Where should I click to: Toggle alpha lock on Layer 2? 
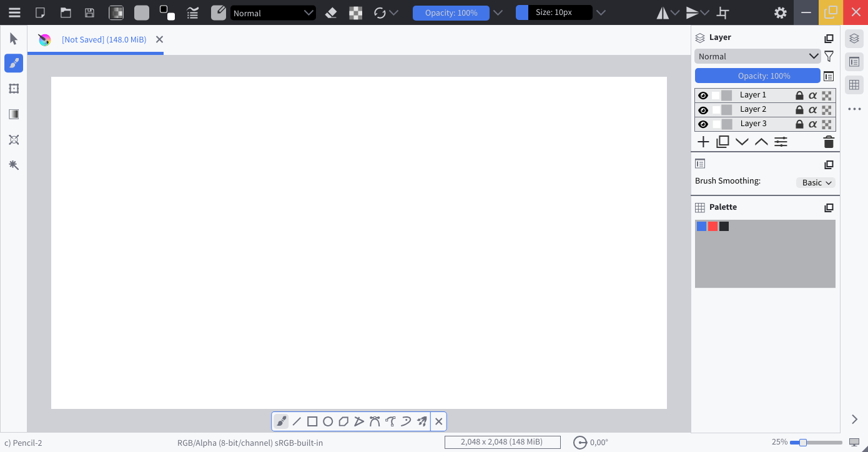coord(812,110)
